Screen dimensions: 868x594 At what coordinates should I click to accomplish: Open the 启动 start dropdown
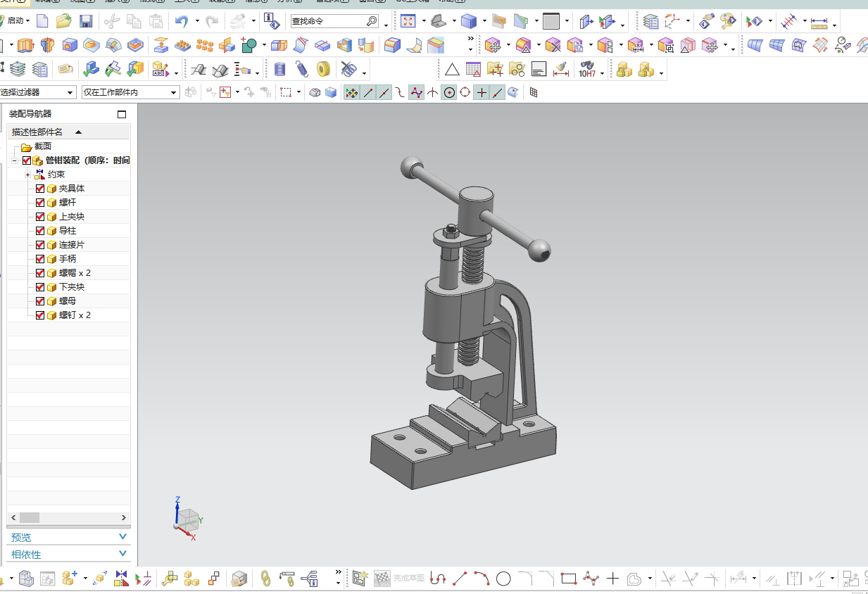18,21
